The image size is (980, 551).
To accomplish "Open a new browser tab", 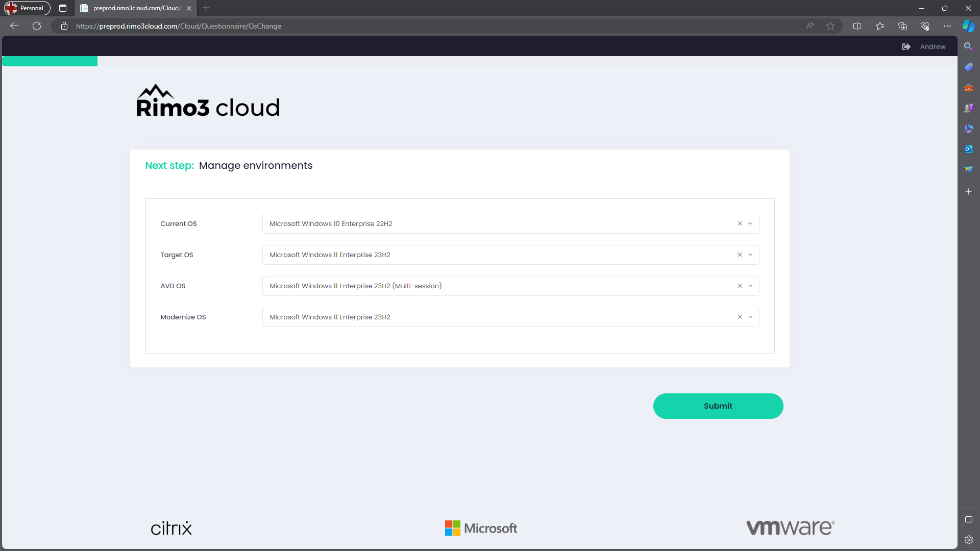I will pos(206,8).
